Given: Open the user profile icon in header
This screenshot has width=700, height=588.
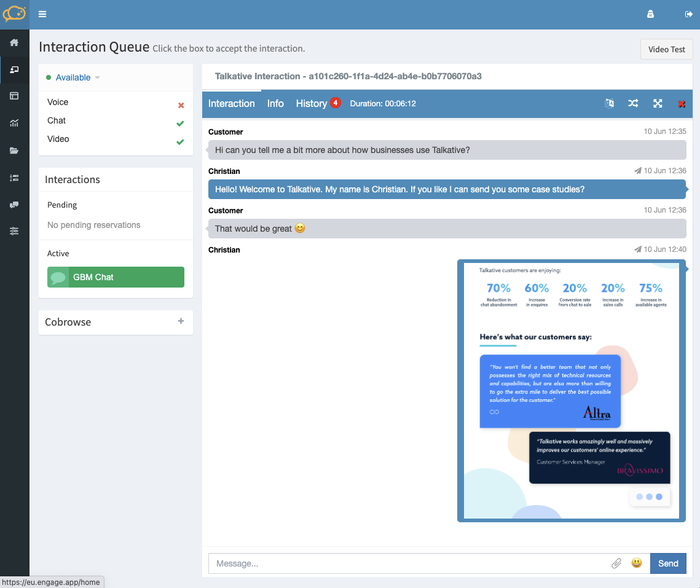Looking at the screenshot, I should pyautogui.click(x=650, y=14).
